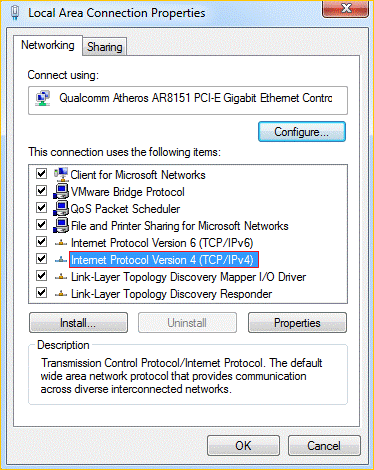Click the VMware Bridge Protocol icon
Viewport: 374px width, 470px height.
pos(61,191)
